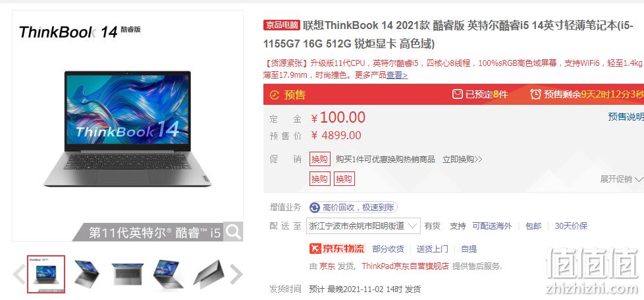Click 立即换购 arrow link
Viewport: 644px width, 300px height.
(462, 160)
